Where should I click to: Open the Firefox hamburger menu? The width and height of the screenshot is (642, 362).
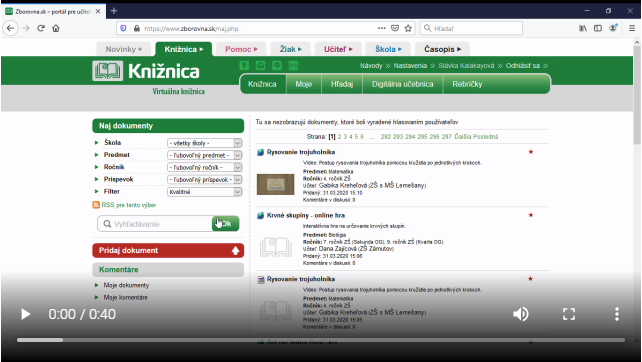632,28
